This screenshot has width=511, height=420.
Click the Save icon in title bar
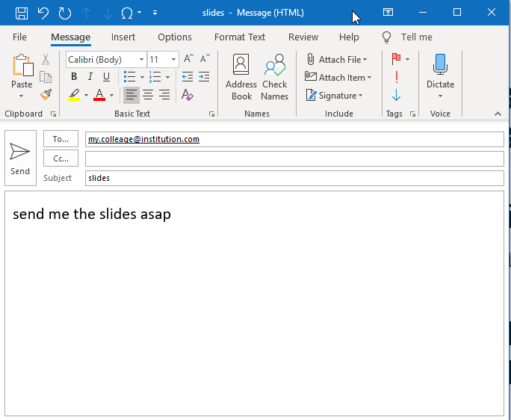22,13
